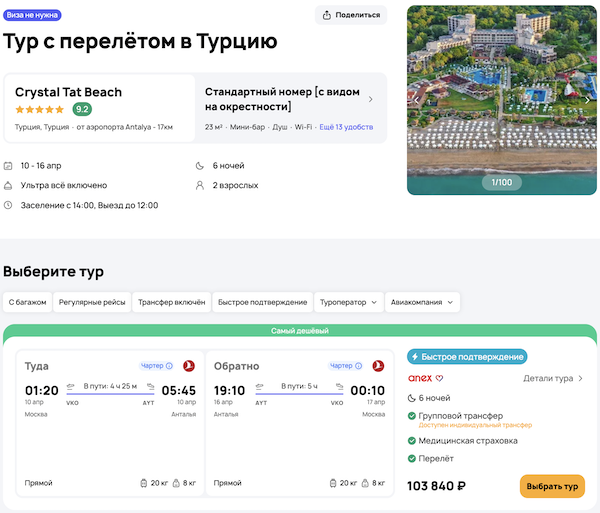
Task: Click Turkish Airlines logo on Туда flight
Action: [x=187, y=366]
